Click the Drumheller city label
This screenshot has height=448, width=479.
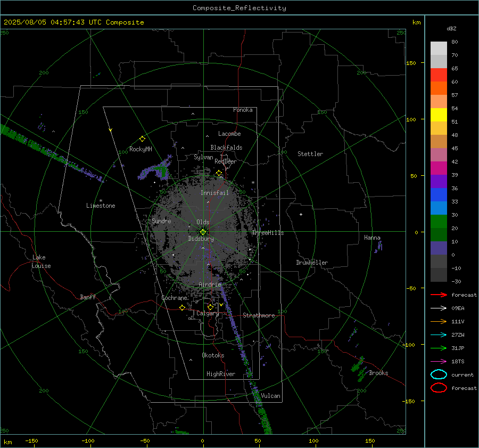[312, 263]
